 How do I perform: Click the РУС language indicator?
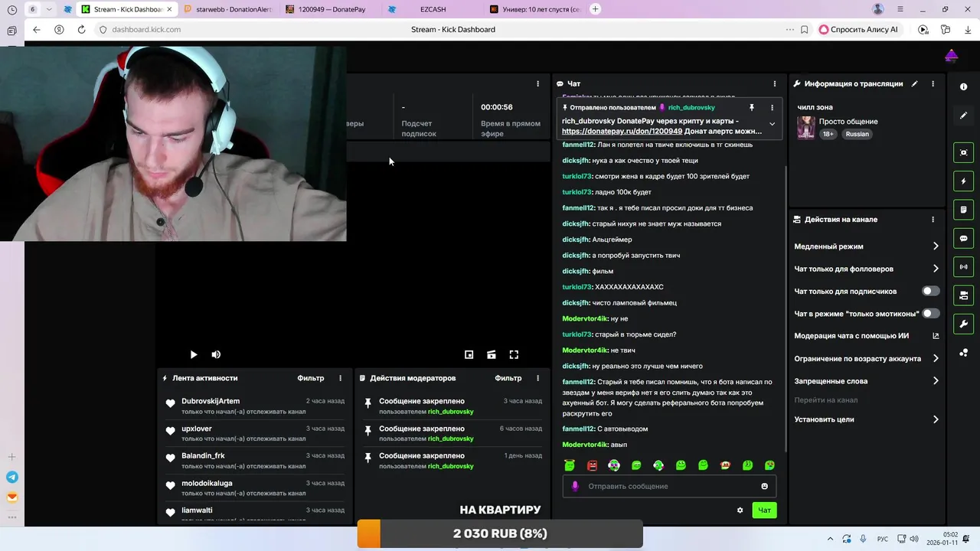[883, 539]
